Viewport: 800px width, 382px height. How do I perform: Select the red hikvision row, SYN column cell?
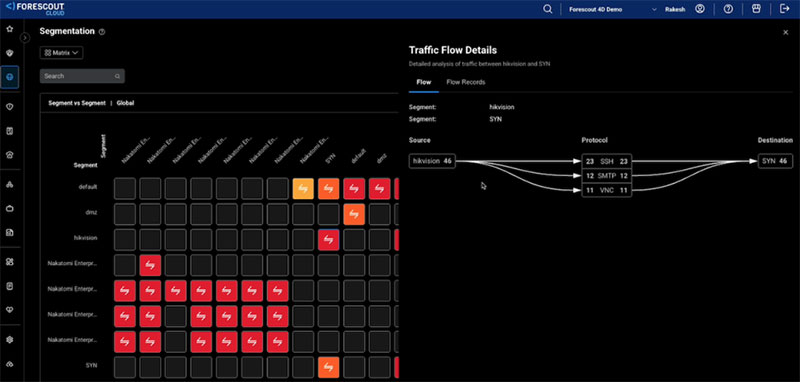click(x=329, y=240)
